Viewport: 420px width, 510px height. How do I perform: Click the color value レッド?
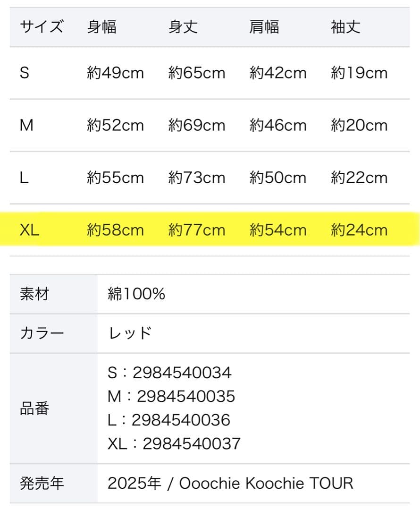pos(130,333)
